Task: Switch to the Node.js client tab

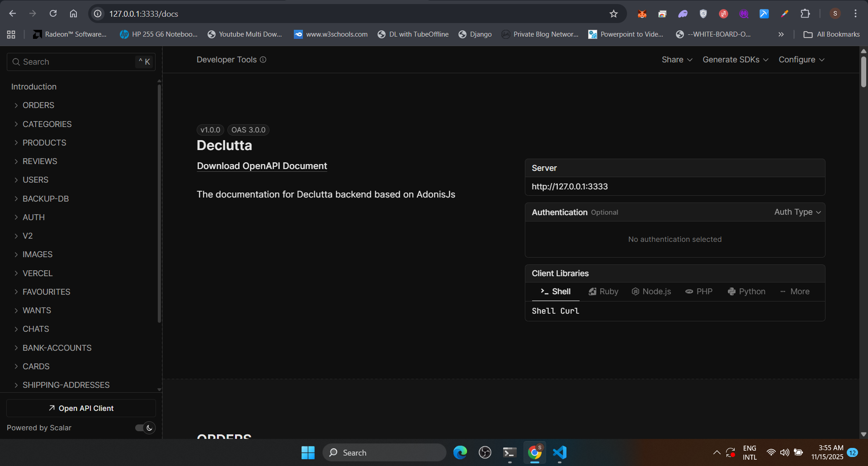Action: (x=651, y=292)
